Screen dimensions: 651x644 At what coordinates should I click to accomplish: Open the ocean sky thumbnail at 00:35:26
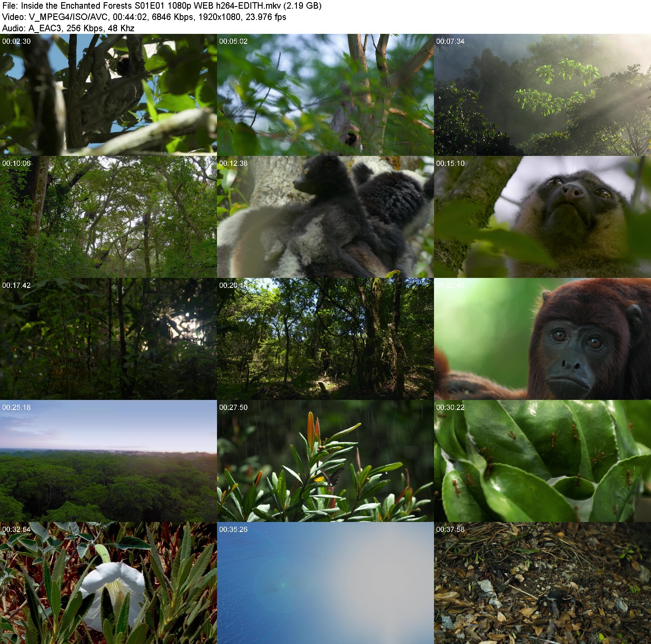tap(325, 583)
